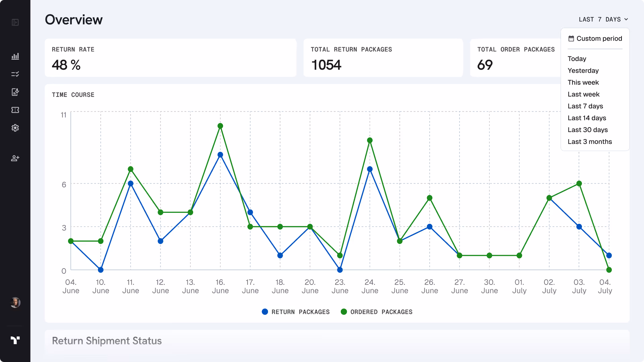Open the return form document icon
This screenshot has width=644, height=362.
pyautogui.click(x=15, y=92)
